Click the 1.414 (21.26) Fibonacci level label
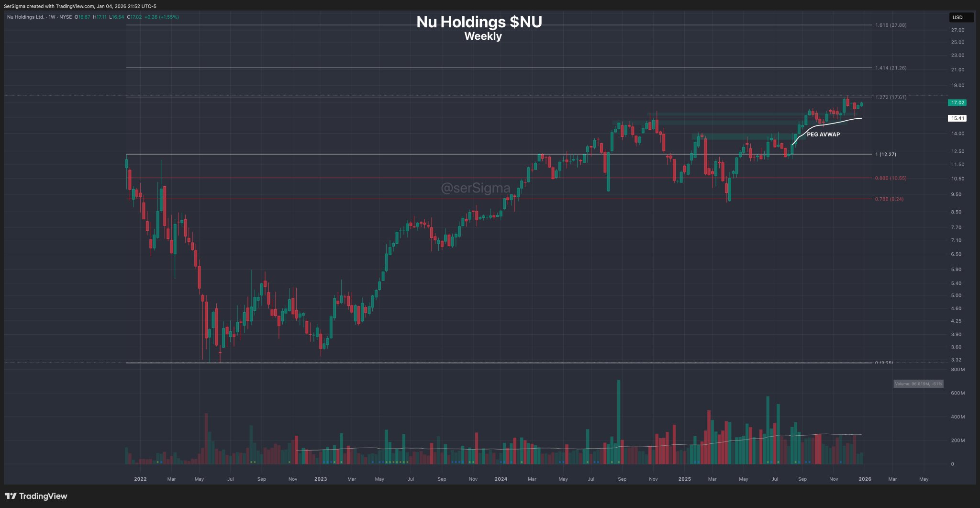Screen dimensions: 980x508 (x=891, y=68)
